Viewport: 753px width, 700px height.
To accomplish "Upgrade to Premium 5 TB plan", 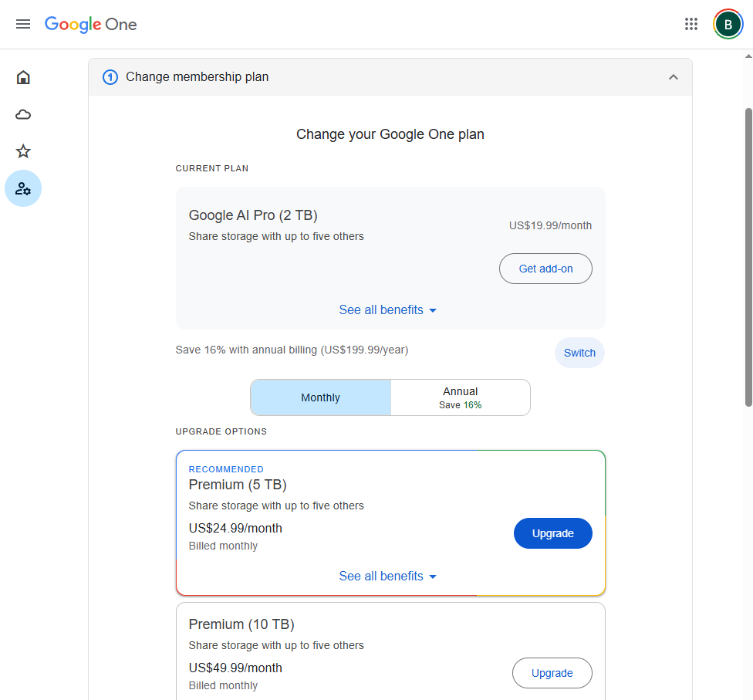I will coord(552,533).
